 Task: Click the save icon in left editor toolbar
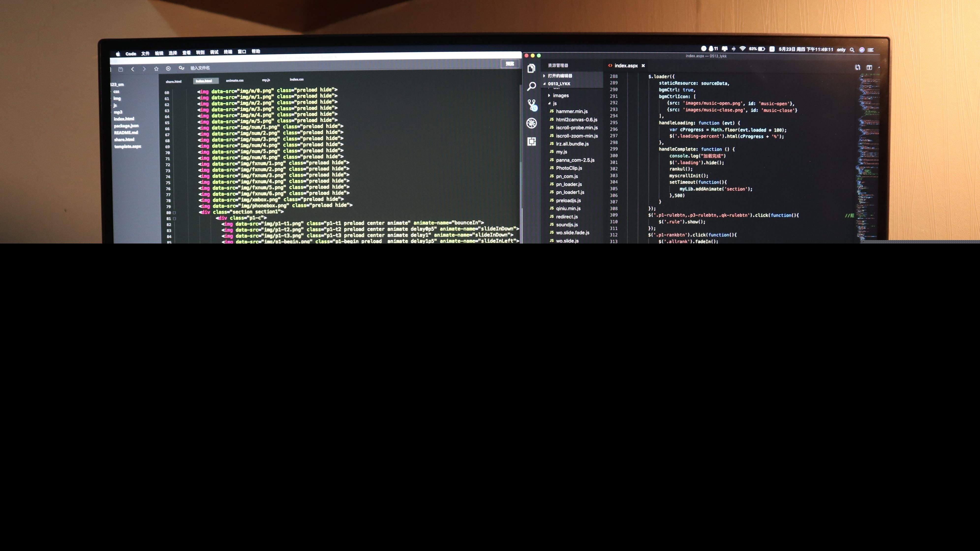coord(121,69)
